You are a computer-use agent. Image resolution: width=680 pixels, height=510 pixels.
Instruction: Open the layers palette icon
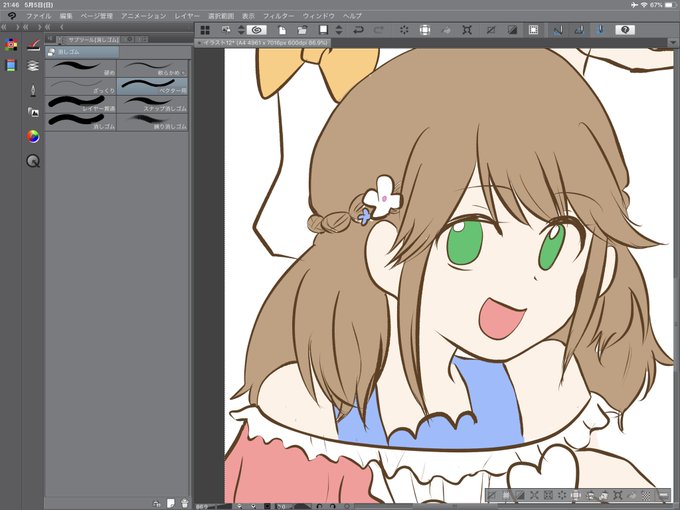[x=33, y=66]
